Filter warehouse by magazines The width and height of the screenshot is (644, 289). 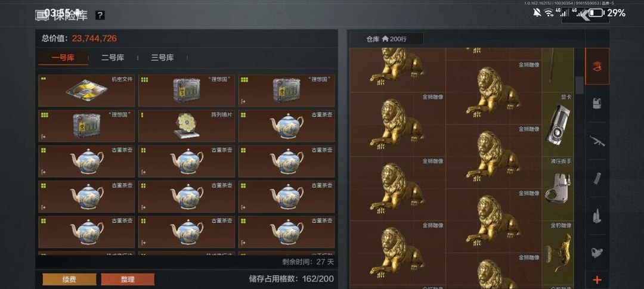[x=597, y=178]
